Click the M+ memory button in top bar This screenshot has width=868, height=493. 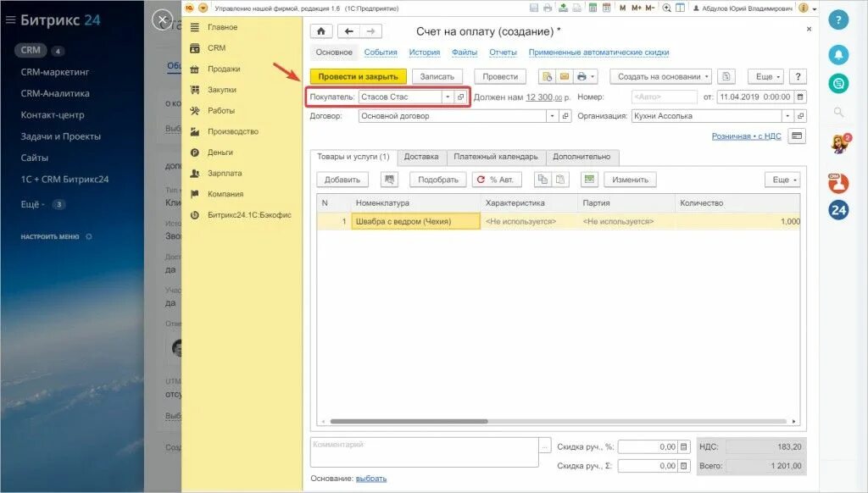pyautogui.click(x=637, y=8)
